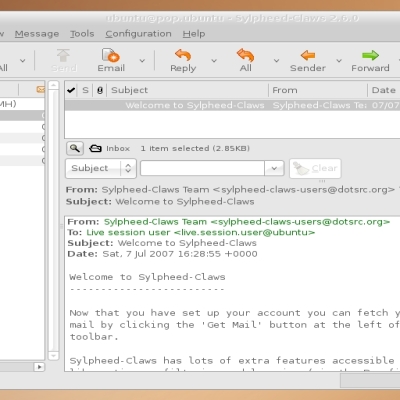Open the Help menu
The height and width of the screenshot is (400, 400).
194,34
